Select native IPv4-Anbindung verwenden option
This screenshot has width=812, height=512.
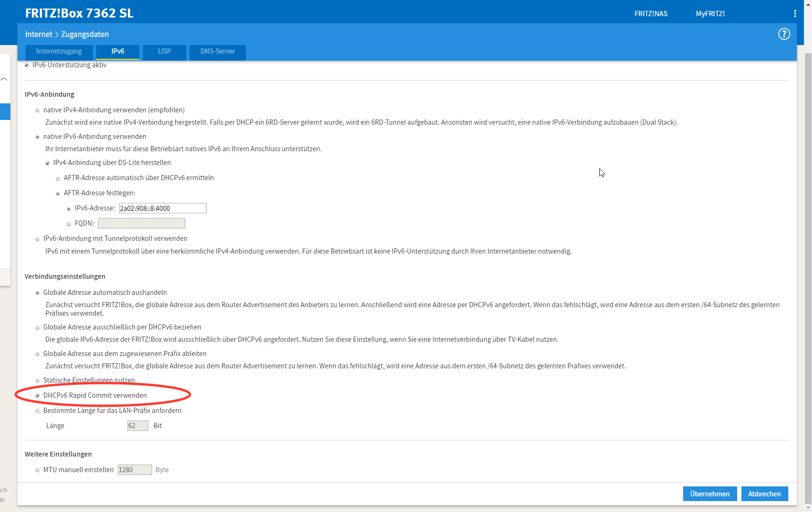[37, 110]
